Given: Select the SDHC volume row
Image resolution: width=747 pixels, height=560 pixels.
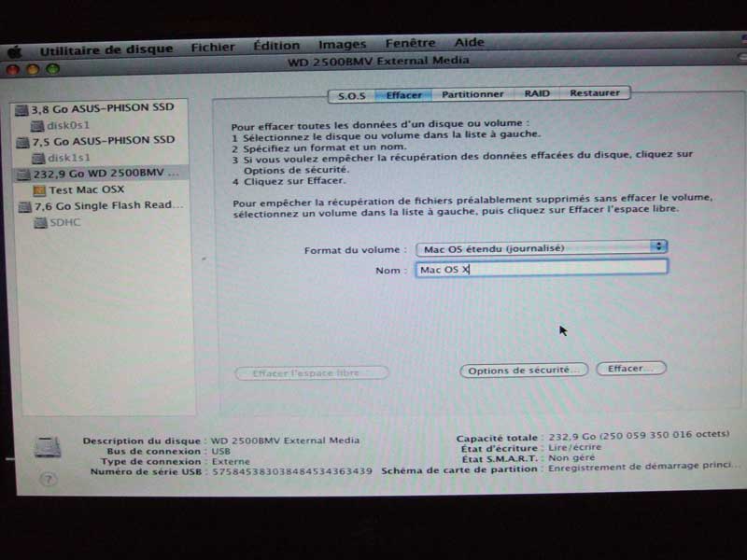Looking at the screenshot, I should click(104, 222).
